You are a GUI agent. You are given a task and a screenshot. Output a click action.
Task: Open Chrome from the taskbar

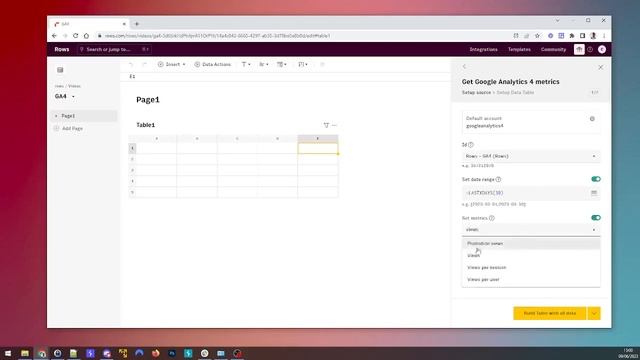(x=41, y=353)
